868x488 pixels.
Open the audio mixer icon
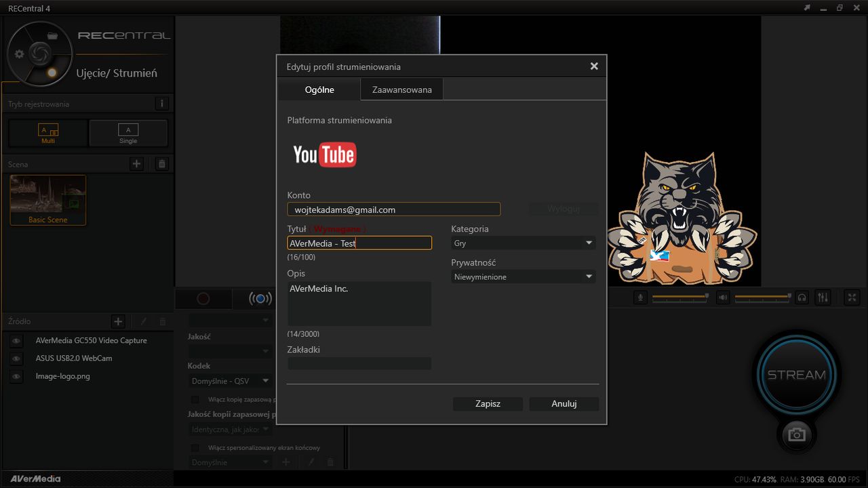[823, 298]
